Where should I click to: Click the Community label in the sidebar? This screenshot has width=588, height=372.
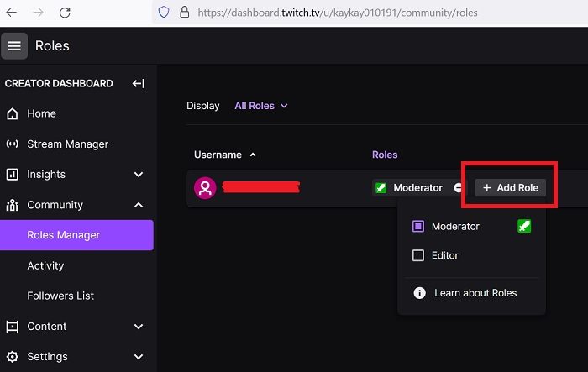click(55, 205)
